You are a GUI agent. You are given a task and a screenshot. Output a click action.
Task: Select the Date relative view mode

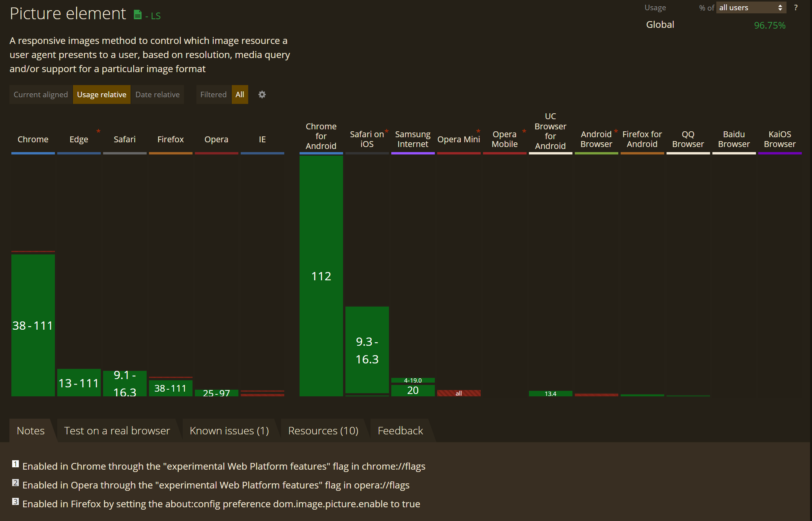(x=157, y=94)
